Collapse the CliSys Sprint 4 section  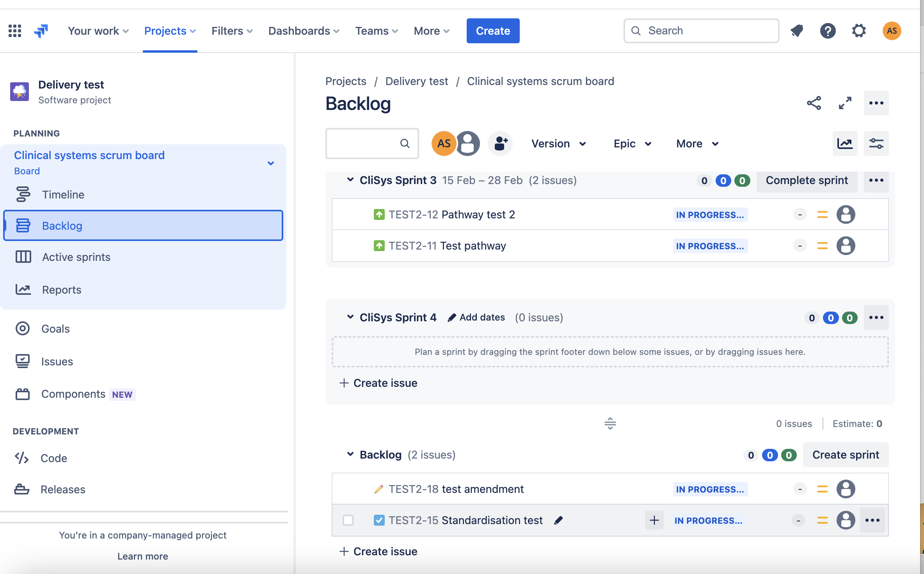[350, 317]
